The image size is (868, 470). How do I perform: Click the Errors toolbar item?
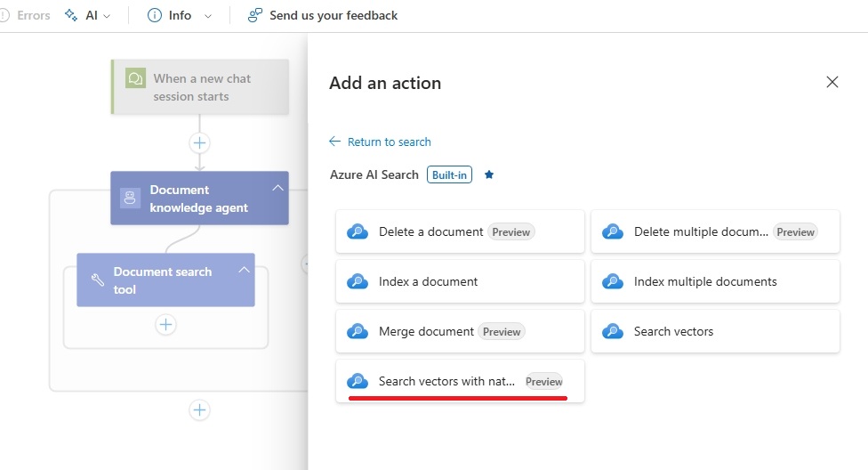(x=27, y=15)
